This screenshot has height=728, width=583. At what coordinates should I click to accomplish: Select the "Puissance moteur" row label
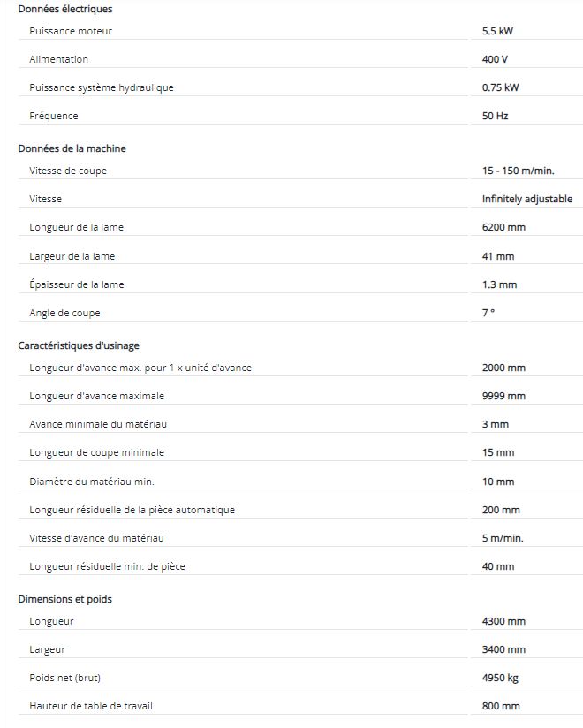(x=71, y=31)
